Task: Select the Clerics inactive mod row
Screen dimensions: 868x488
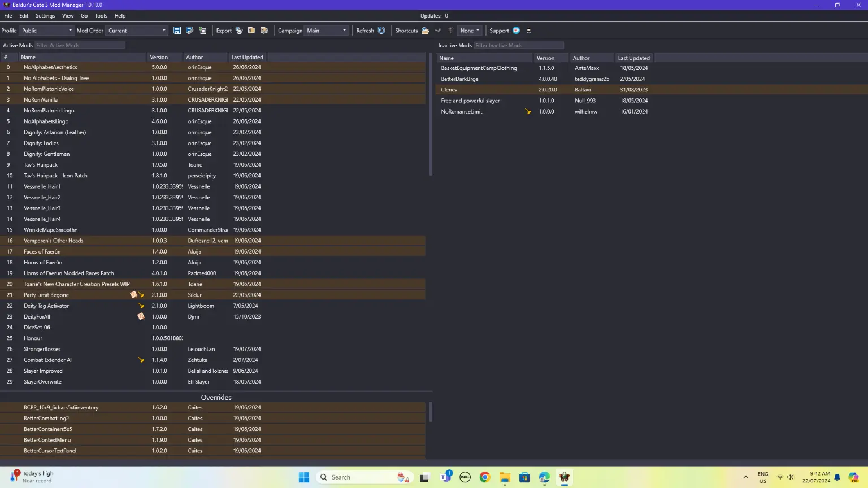Action: coord(652,90)
